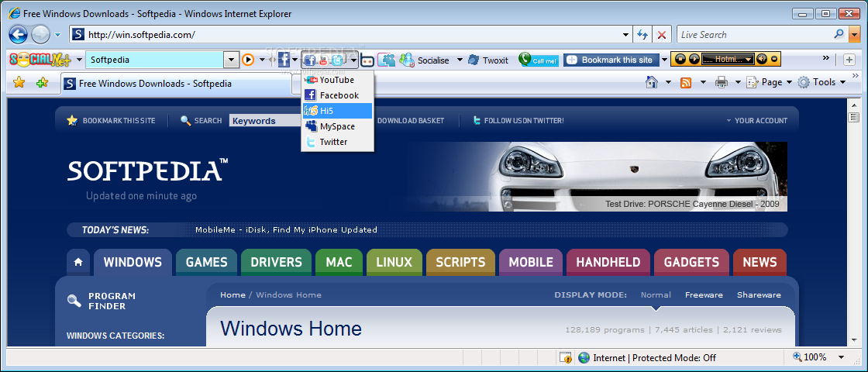
Task: Click the RSS feeds icon
Action: pos(686,82)
